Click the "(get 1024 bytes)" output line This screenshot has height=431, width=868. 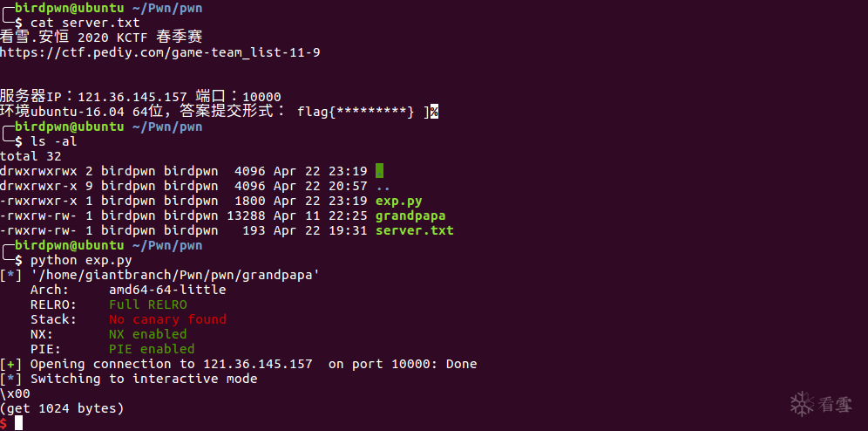(62, 408)
